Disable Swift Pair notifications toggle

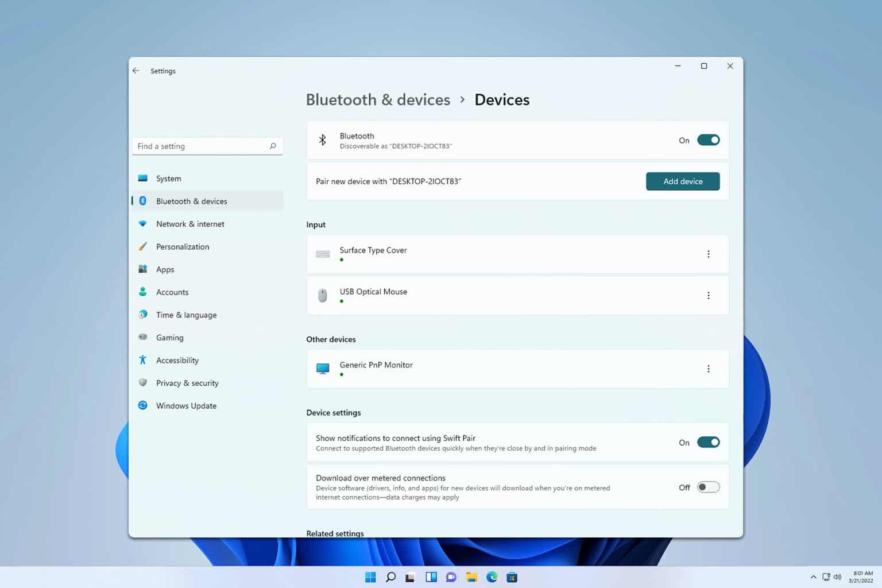[708, 442]
